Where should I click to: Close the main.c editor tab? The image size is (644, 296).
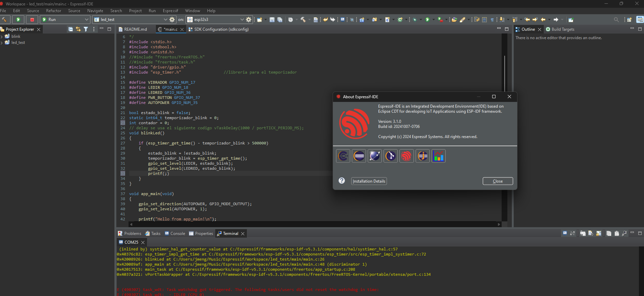pyautogui.click(x=182, y=29)
